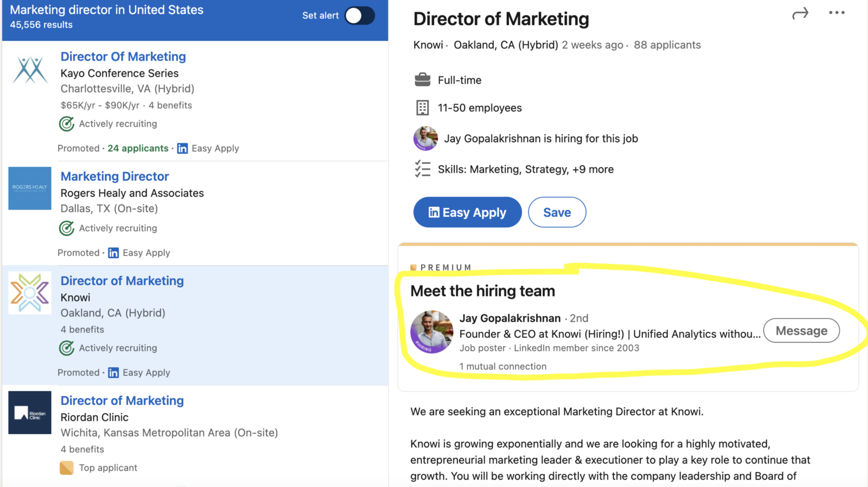The image size is (868, 487).
Task: Click the Knowi company name in job header
Action: pyautogui.click(x=428, y=45)
